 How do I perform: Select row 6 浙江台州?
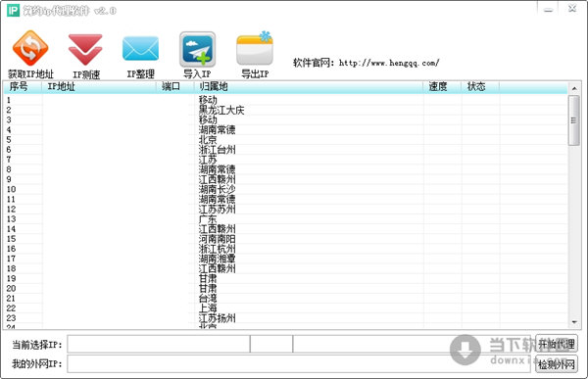point(285,150)
